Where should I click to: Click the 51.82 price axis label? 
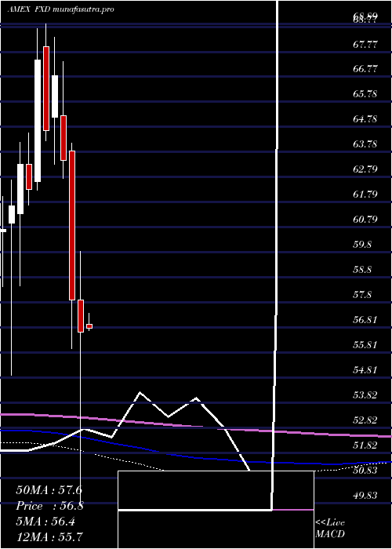click(365, 445)
